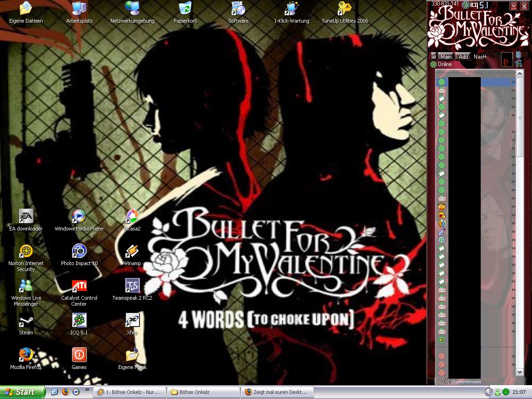This screenshot has width=532, height=399.
Task: Switch to Böhse Onkelz folder taskbar button
Action: pos(204,392)
